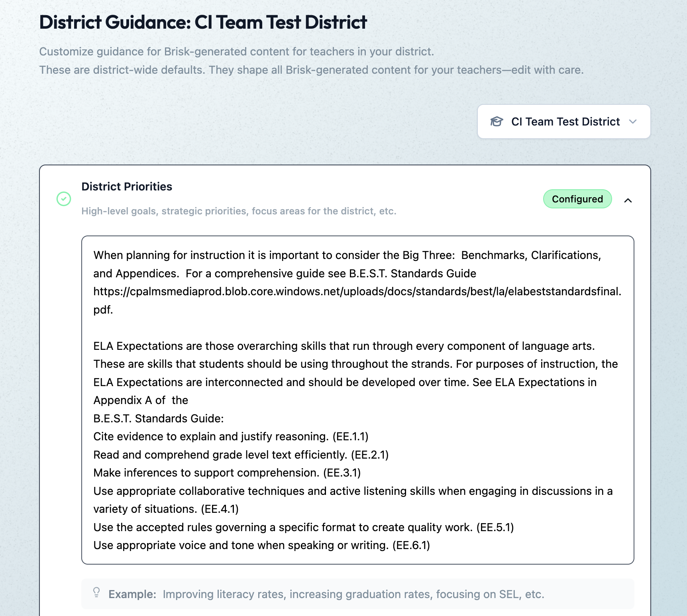The height and width of the screenshot is (616, 687).
Task: Click the "B.E.S.T. Standards Guide:" line
Action: pos(159,419)
